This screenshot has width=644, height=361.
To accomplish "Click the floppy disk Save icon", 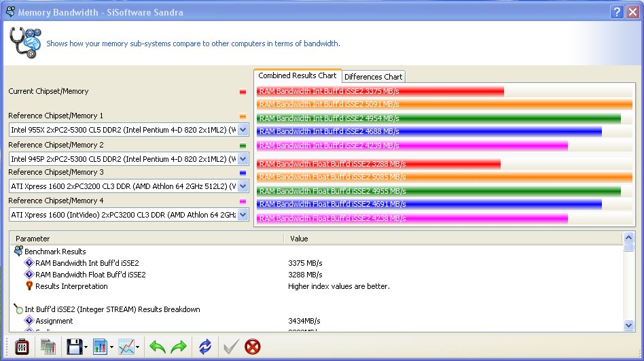I will coord(74,347).
